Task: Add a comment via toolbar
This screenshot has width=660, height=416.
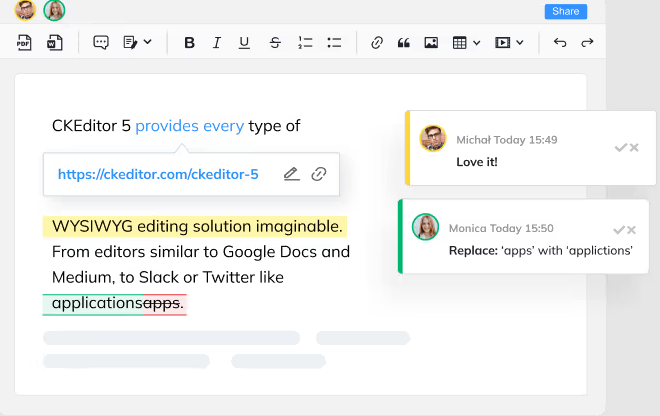Action: click(101, 42)
